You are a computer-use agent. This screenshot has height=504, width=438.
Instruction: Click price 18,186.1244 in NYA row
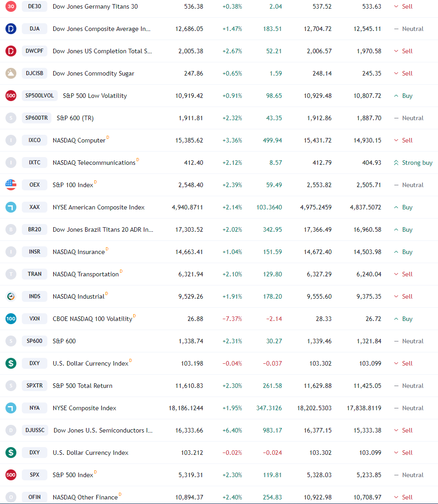tap(186, 408)
